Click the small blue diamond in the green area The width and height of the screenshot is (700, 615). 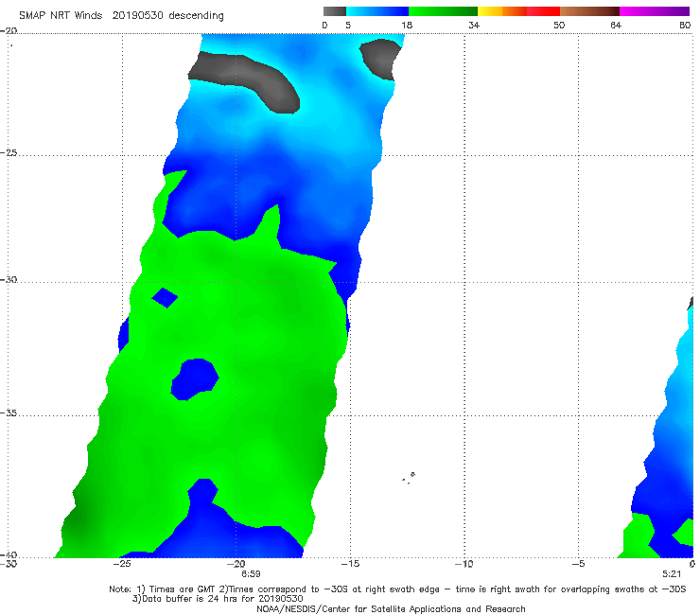point(165,297)
